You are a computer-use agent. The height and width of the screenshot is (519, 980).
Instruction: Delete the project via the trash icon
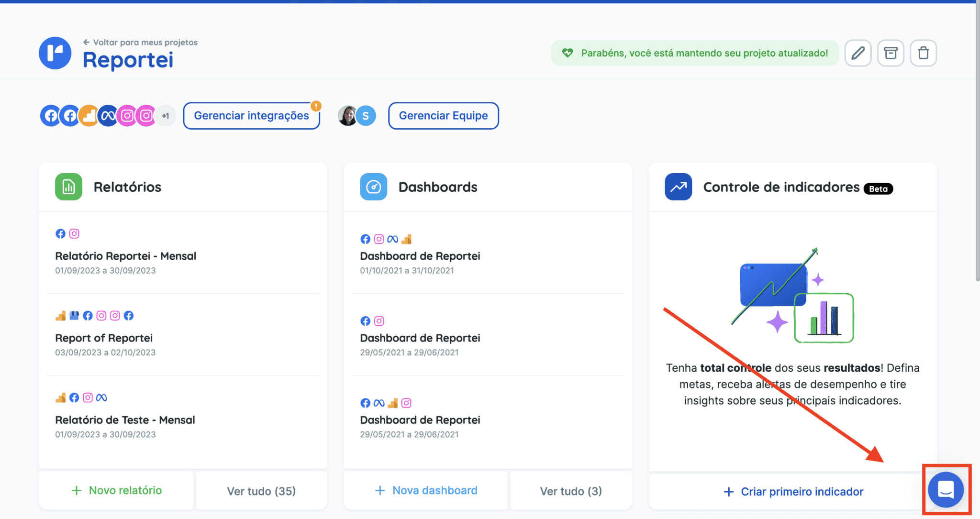tap(924, 53)
